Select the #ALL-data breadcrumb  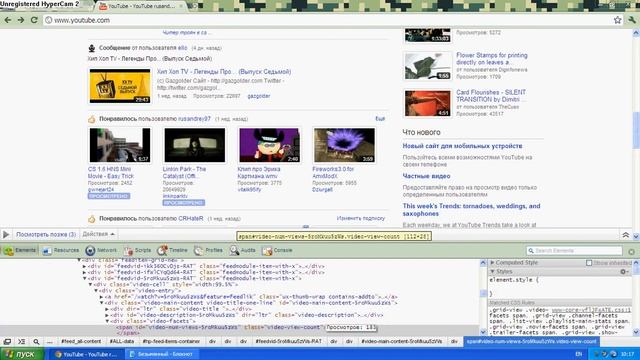[122, 341]
